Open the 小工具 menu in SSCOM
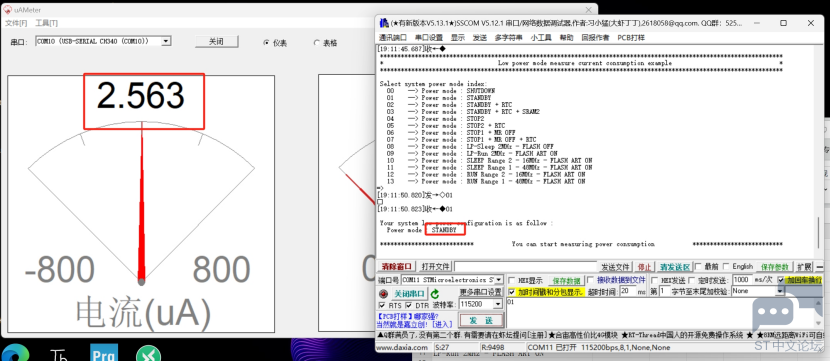The image size is (831, 361). click(x=541, y=38)
